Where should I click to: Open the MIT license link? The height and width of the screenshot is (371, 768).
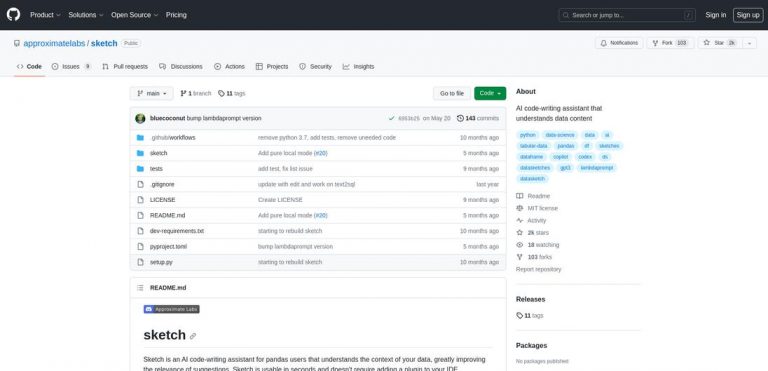point(537,208)
